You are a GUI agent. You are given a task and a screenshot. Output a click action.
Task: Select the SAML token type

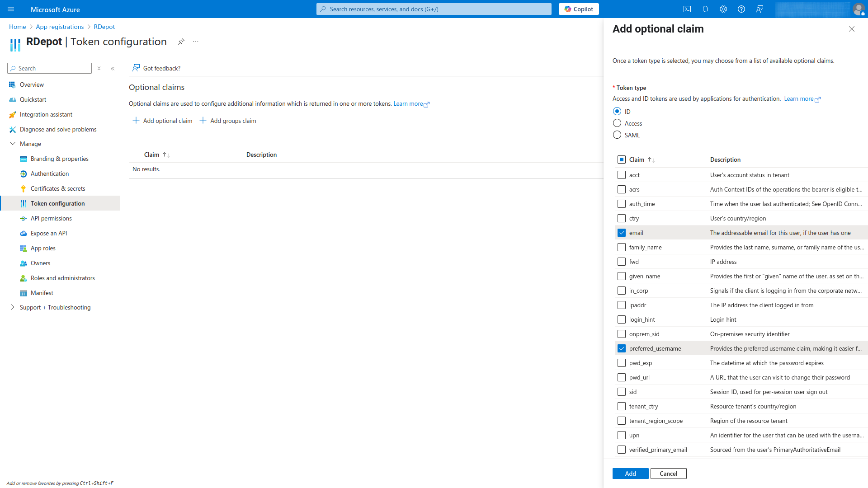pyautogui.click(x=617, y=135)
